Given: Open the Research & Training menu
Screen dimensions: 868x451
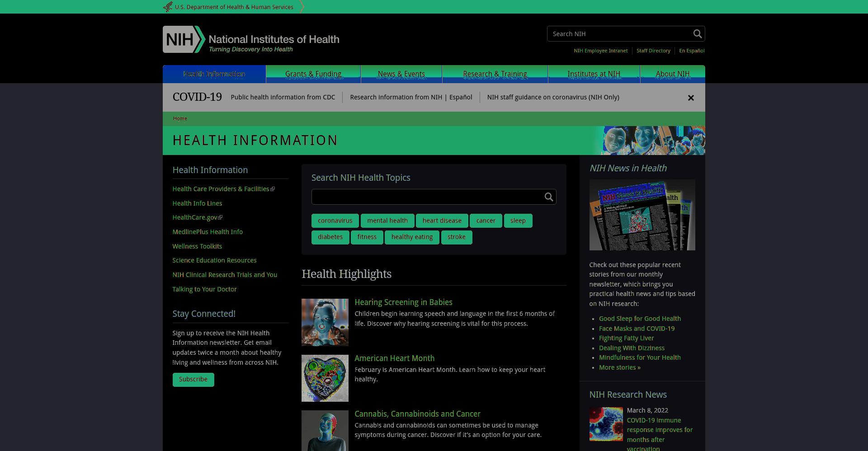Looking at the screenshot, I should [495, 74].
